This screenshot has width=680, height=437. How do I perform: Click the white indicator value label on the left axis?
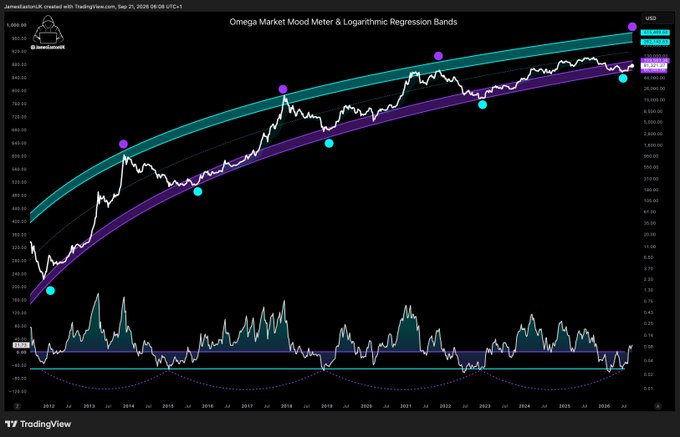pos(20,345)
